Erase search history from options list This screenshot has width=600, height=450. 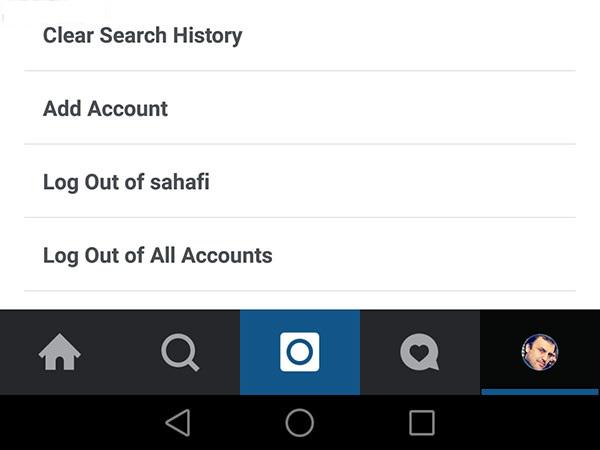point(143,36)
